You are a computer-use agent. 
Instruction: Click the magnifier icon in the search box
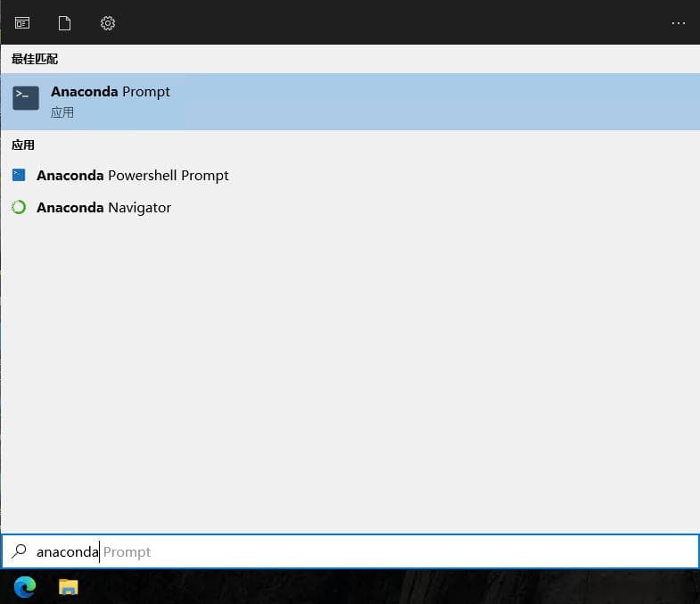pyautogui.click(x=20, y=550)
